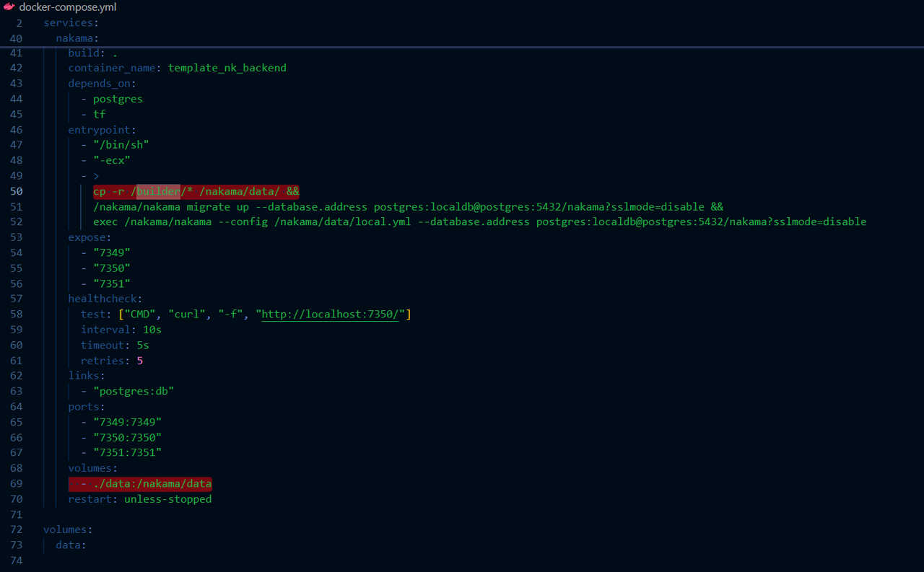Click the highlighted "./data:/nakama/data" volume entry
This screenshot has height=572, width=924.
pyautogui.click(x=152, y=484)
